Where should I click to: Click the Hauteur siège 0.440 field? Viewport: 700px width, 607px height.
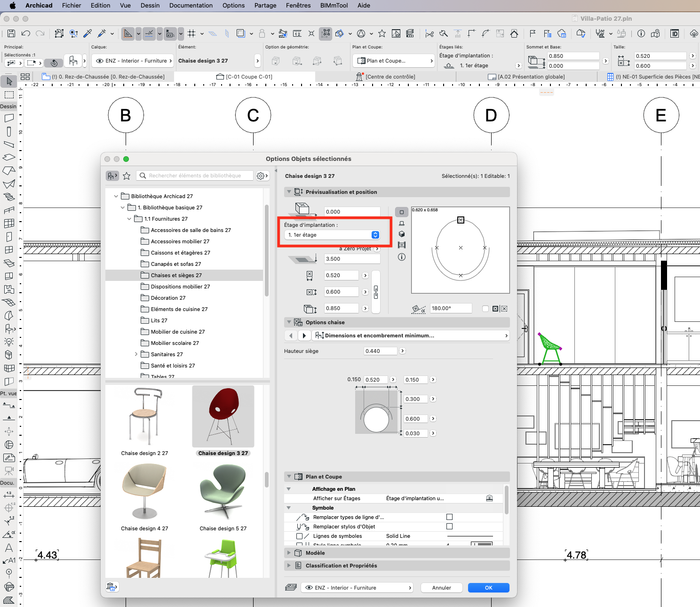point(380,351)
